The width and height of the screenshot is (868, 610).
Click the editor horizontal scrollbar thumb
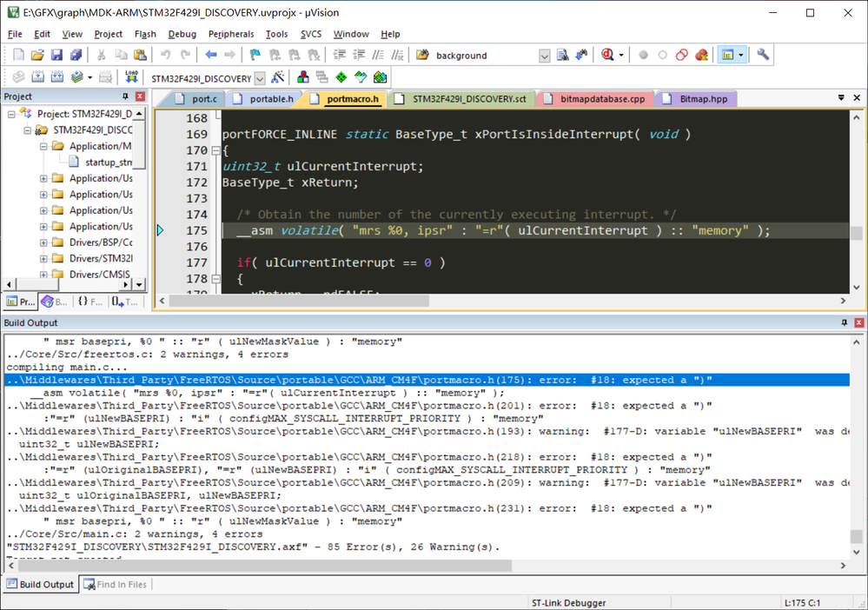point(299,301)
